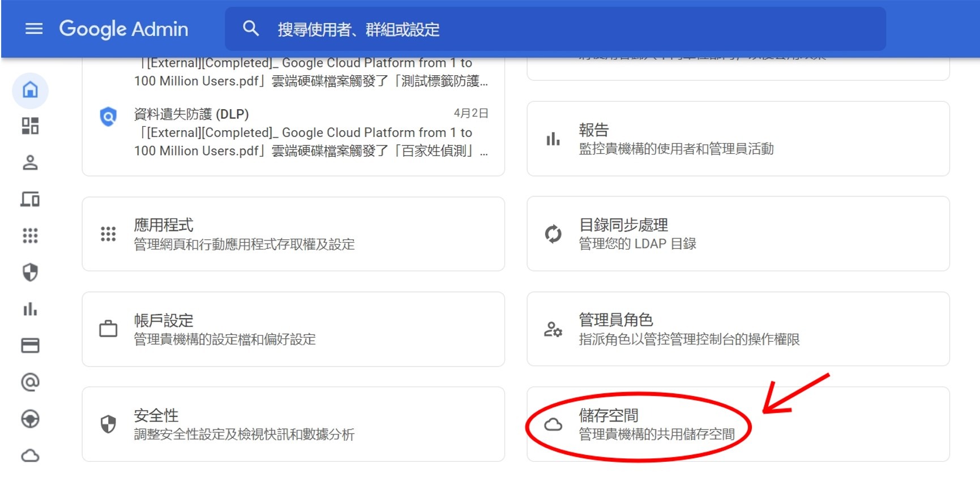Click the 4月2日 alert date

point(471,113)
